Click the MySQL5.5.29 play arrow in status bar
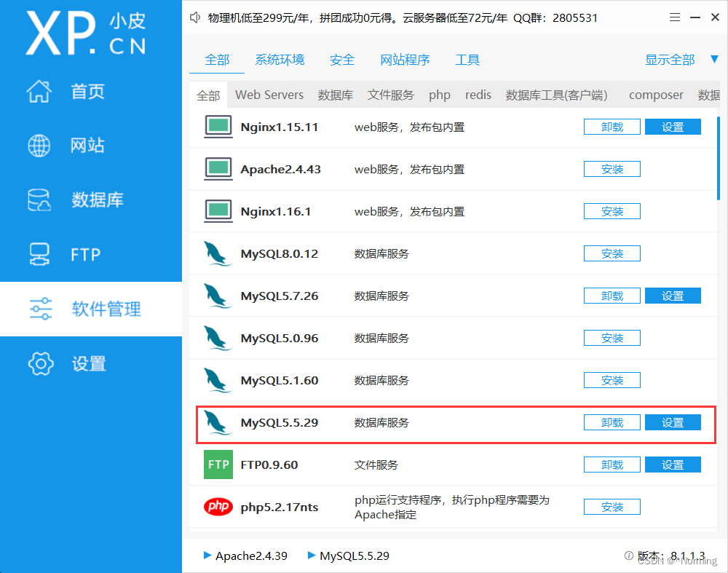The width and height of the screenshot is (728, 573). pos(312,556)
